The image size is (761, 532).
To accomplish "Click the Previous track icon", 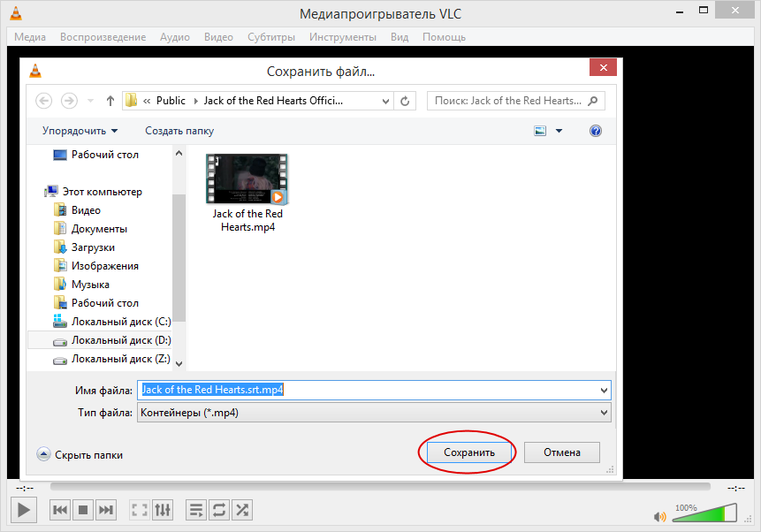I will [x=60, y=509].
